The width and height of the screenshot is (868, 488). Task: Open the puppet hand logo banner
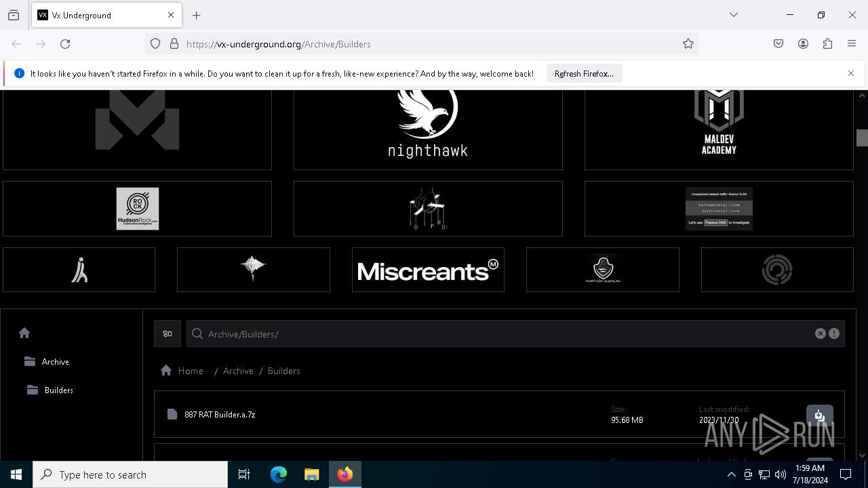coord(428,209)
